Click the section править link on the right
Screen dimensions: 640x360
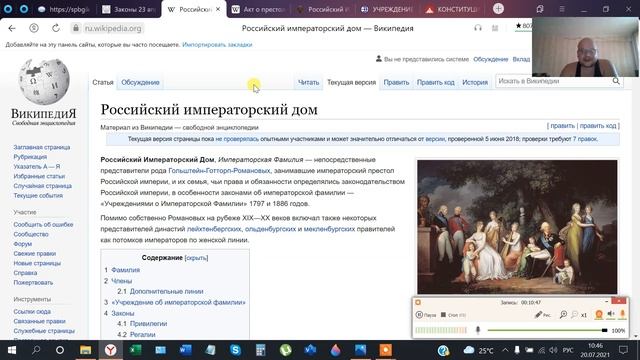pos(562,126)
